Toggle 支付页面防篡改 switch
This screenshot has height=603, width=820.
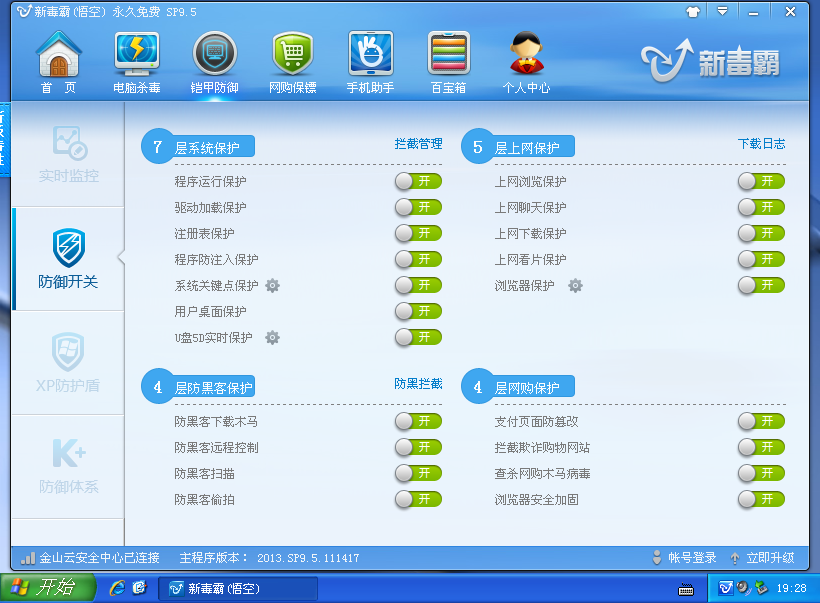click(x=761, y=422)
